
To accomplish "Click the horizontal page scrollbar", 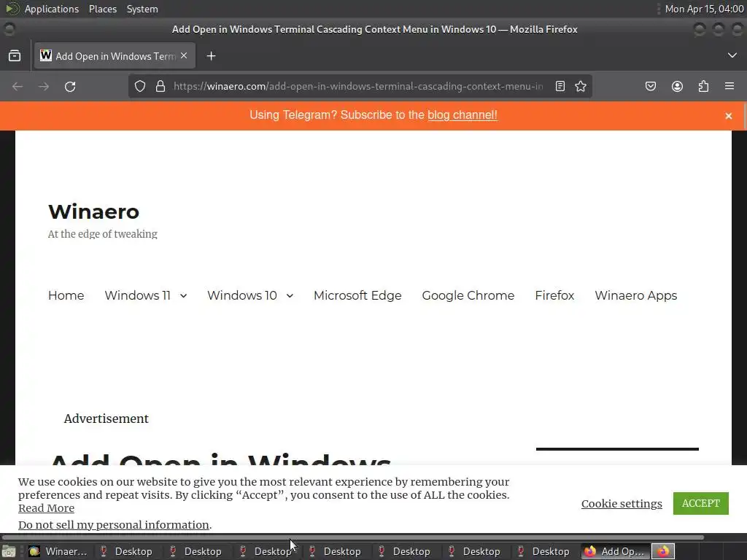I will (x=352, y=537).
